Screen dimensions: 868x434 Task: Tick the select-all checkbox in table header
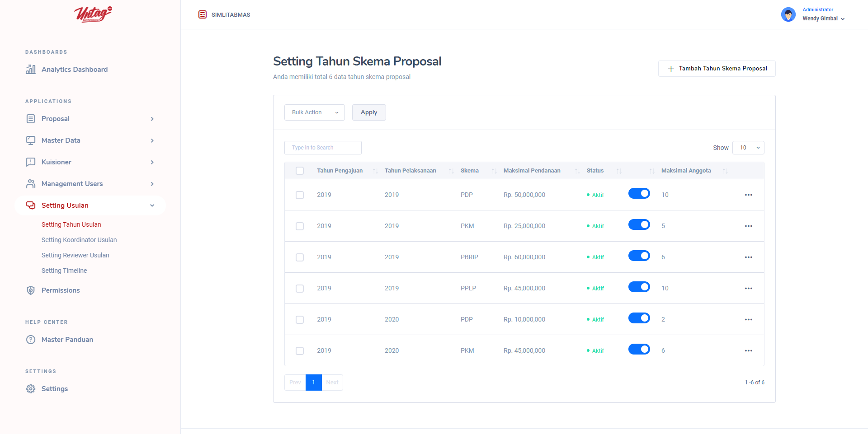[x=300, y=171]
